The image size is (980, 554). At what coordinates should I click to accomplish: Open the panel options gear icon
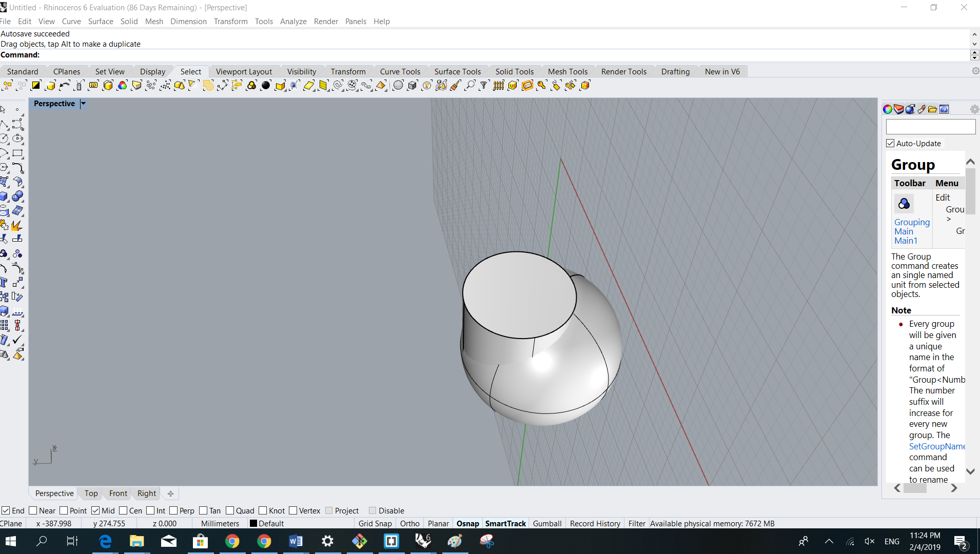pyautogui.click(x=974, y=109)
